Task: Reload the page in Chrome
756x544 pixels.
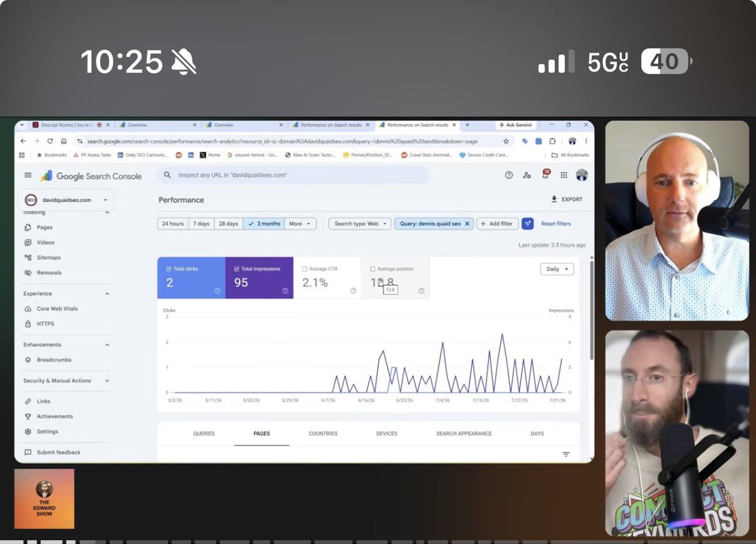Action: pos(49,141)
